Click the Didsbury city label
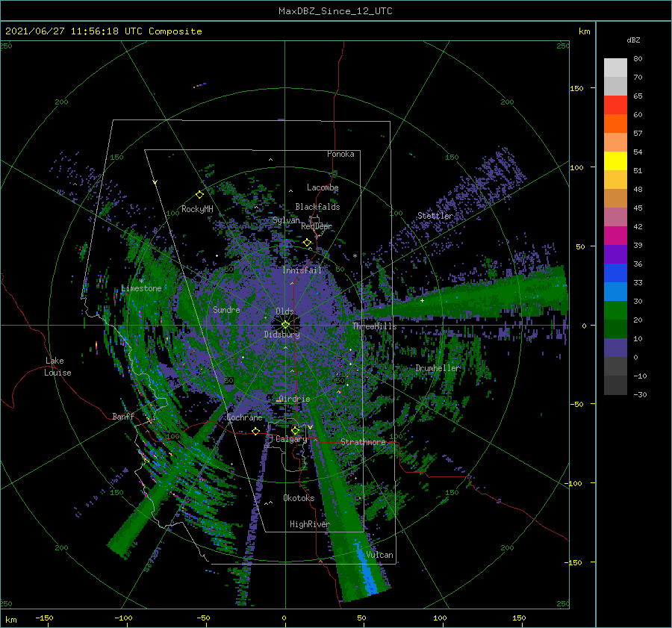This screenshot has height=628, width=672. click(281, 335)
